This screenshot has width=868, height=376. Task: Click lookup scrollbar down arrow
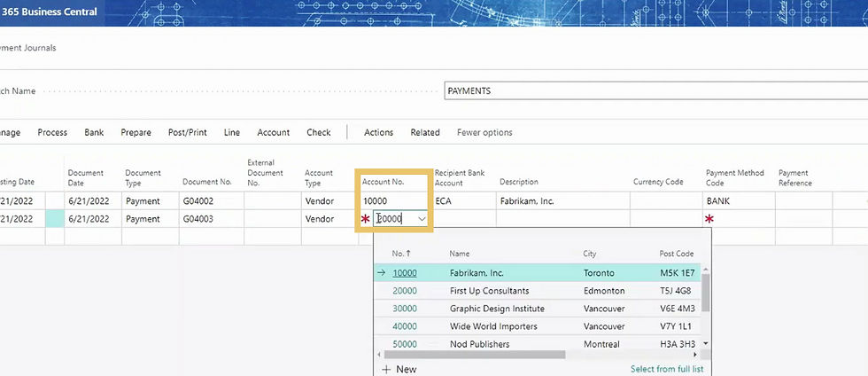[705, 344]
